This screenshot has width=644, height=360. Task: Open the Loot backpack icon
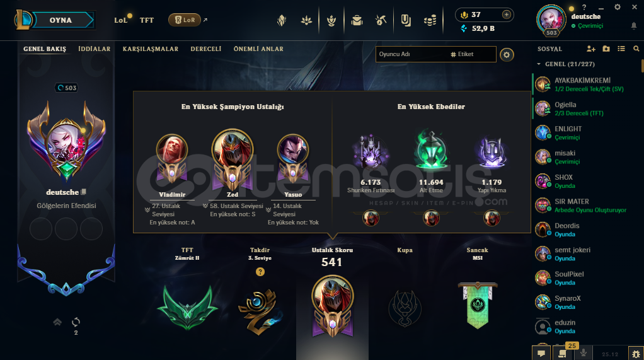pyautogui.click(x=357, y=20)
